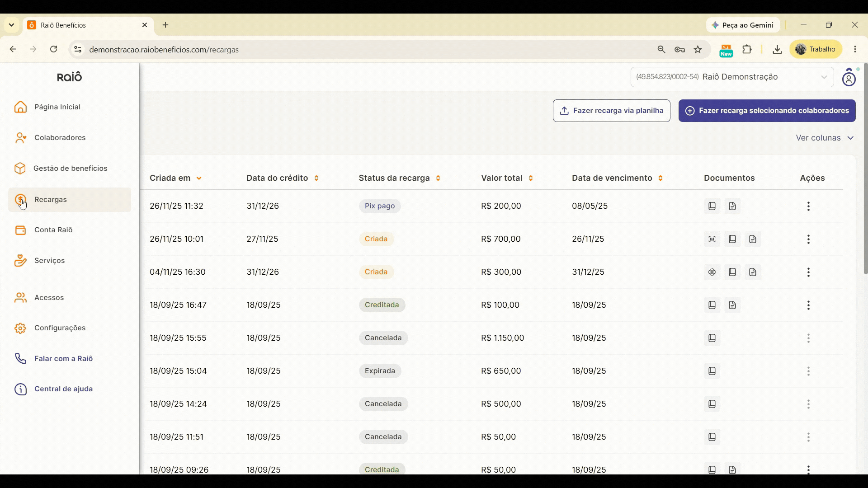This screenshot has width=868, height=488.
Task: Open tab search dropdown arrow
Action: [x=12, y=25]
